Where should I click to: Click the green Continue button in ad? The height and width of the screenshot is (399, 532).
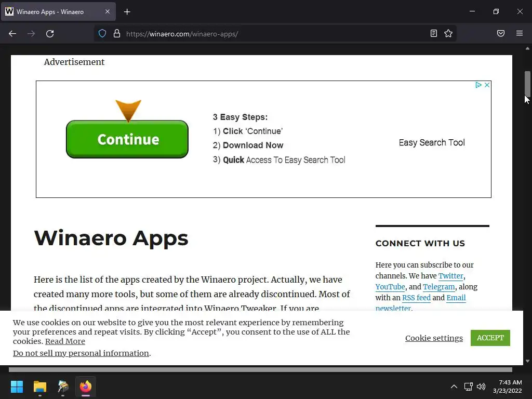(x=127, y=139)
